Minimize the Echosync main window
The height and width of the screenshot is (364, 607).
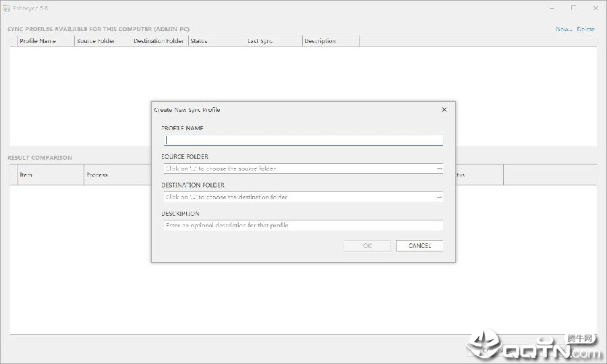pyautogui.click(x=552, y=8)
